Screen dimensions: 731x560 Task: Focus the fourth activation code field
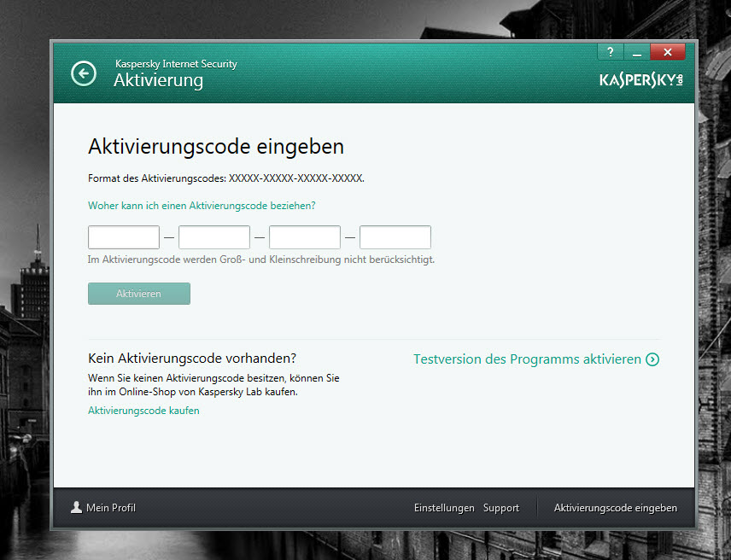tap(395, 237)
